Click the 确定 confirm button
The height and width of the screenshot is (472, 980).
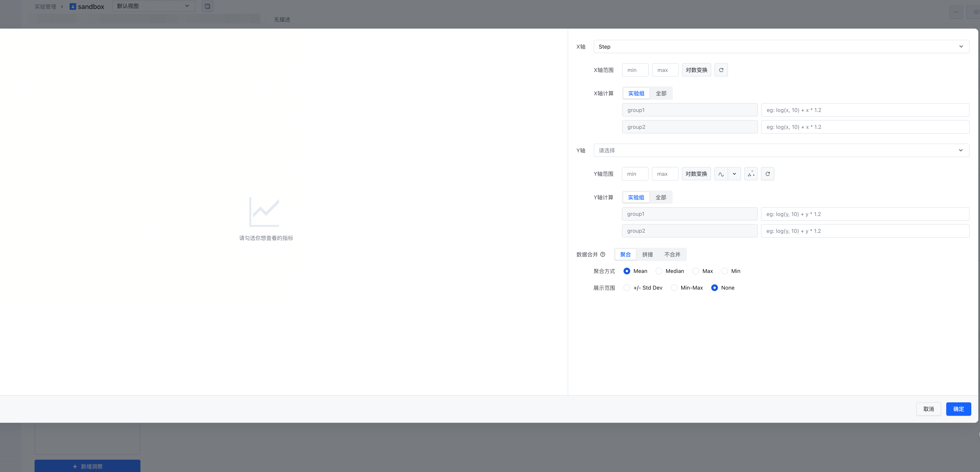[958, 409]
